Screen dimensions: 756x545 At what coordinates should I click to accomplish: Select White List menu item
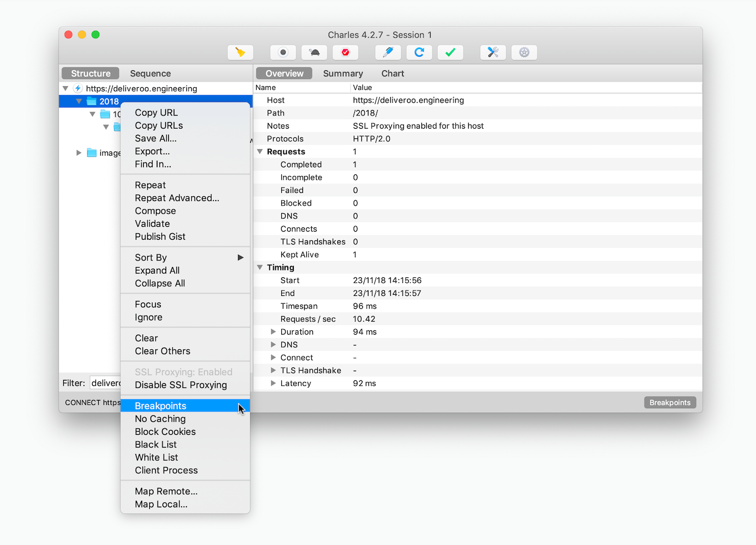point(185,457)
